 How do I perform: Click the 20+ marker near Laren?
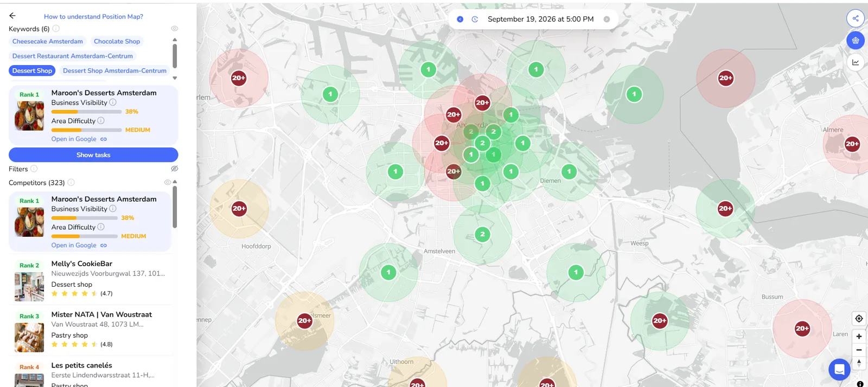pyautogui.click(x=802, y=328)
